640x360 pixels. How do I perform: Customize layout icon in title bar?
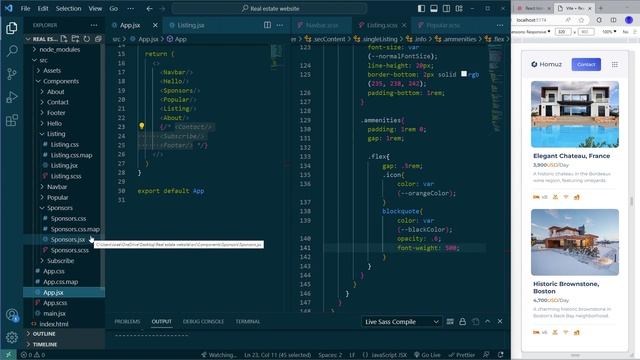click(x=459, y=8)
